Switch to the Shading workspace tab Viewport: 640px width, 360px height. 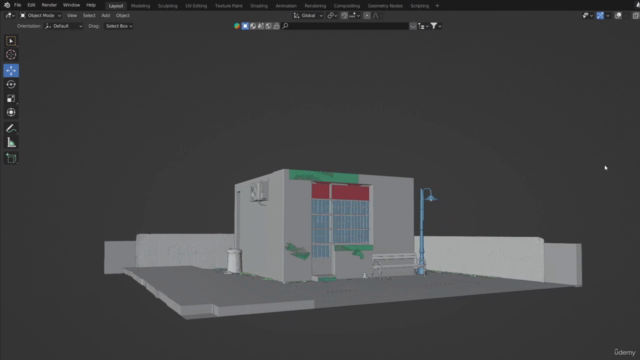[x=259, y=6]
